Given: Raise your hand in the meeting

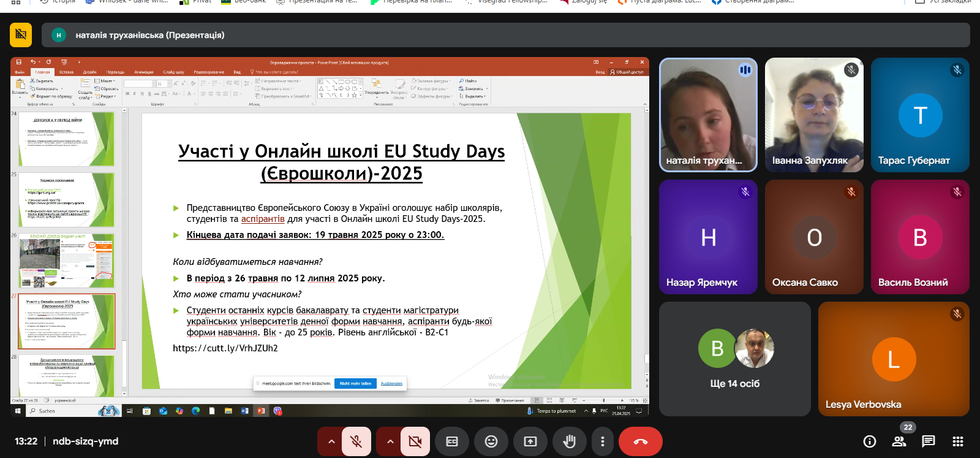Looking at the screenshot, I should point(570,441).
